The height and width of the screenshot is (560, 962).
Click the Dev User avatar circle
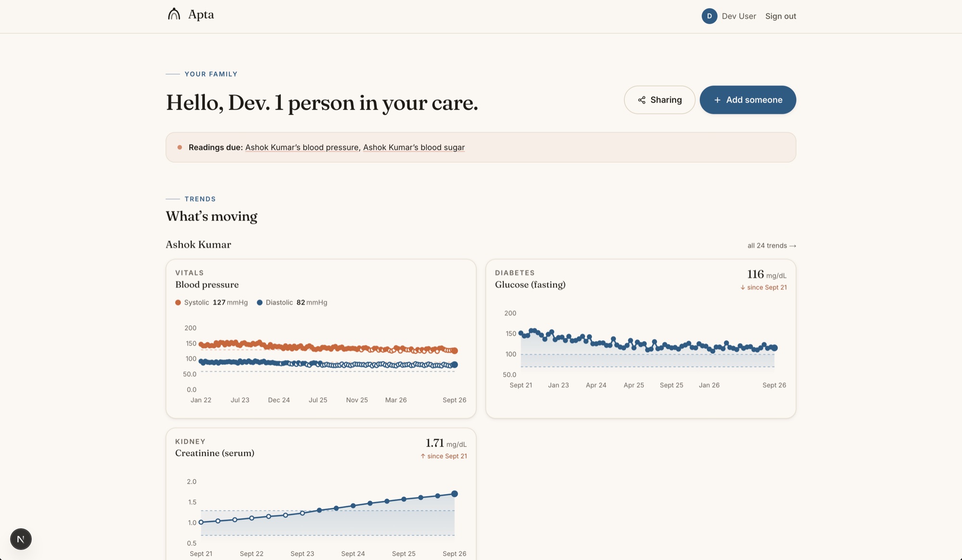(709, 16)
